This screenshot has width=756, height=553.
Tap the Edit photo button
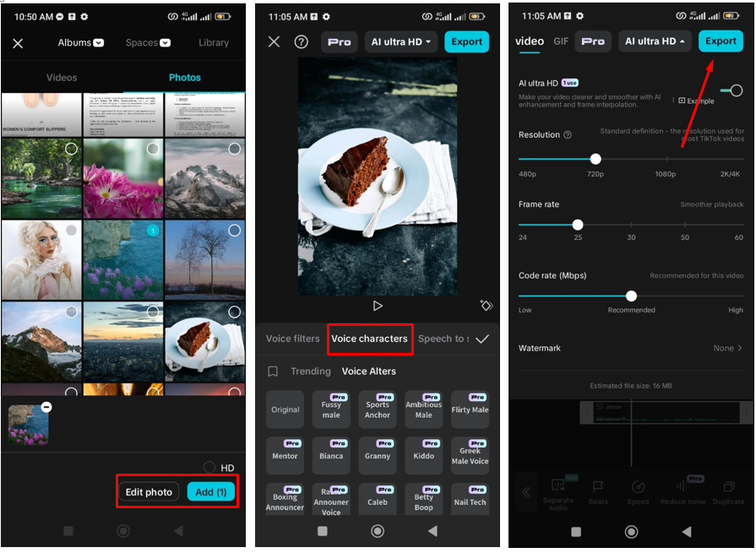pos(149,491)
